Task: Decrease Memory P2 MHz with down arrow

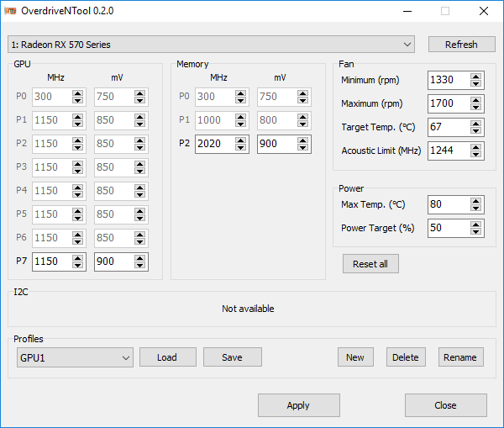Action: [x=241, y=147]
